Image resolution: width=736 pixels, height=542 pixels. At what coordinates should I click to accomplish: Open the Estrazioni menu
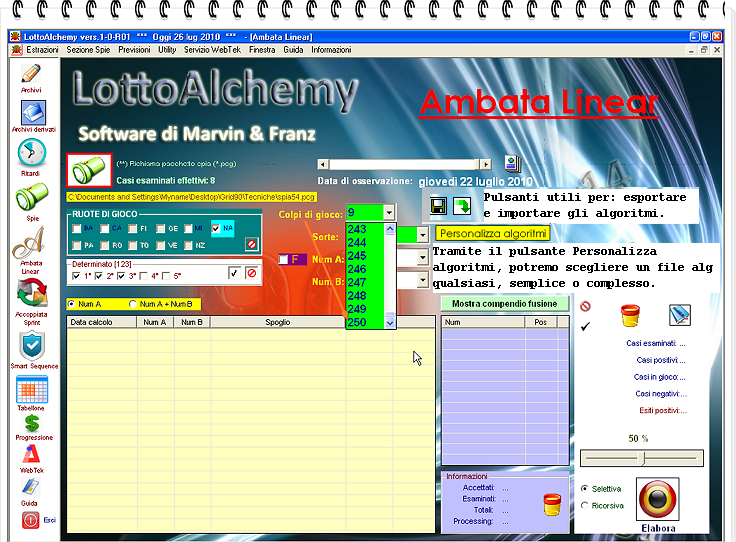pyautogui.click(x=42, y=50)
